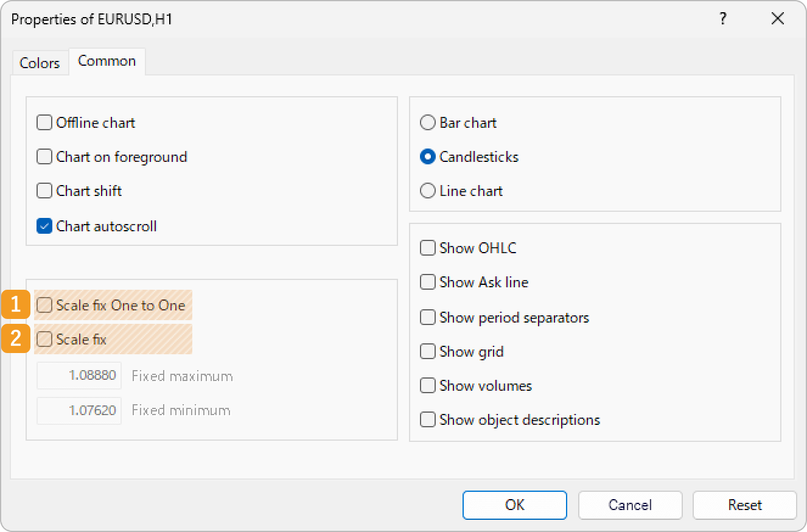Click the question mark help icon
Screen dimensions: 807x532
tap(722, 19)
